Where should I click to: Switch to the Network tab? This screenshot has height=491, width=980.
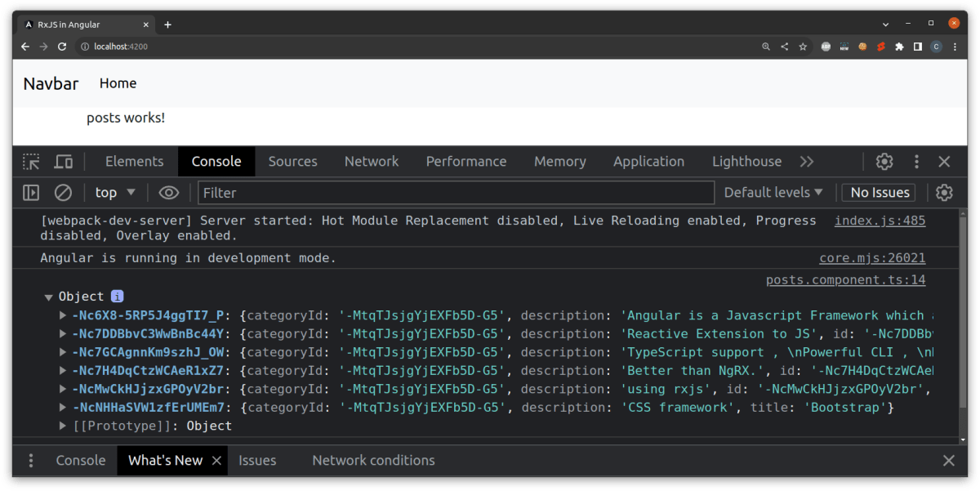click(372, 162)
